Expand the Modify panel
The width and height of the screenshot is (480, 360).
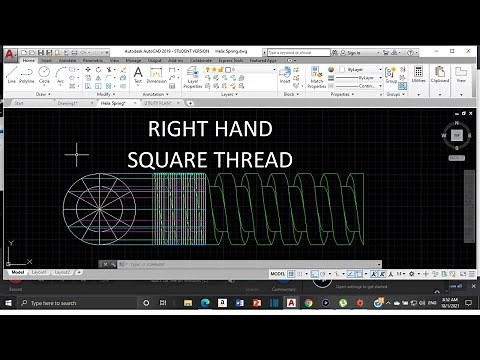click(106, 94)
